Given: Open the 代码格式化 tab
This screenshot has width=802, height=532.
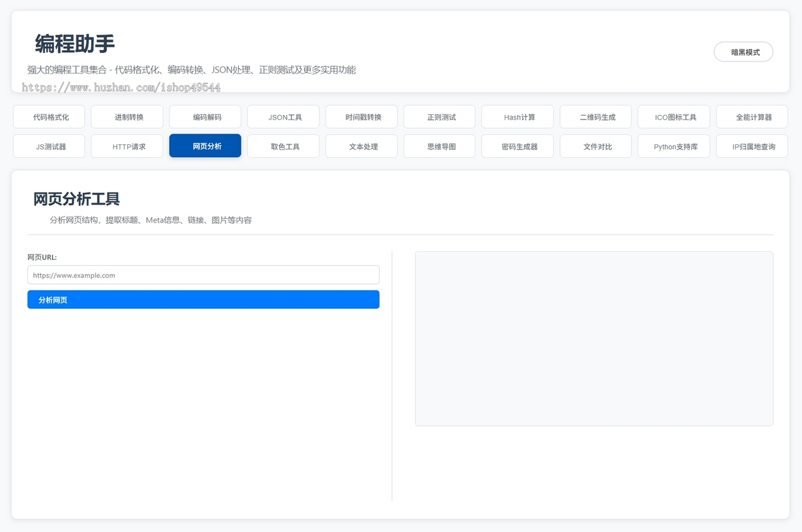Looking at the screenshot, I should click(49, 117).
